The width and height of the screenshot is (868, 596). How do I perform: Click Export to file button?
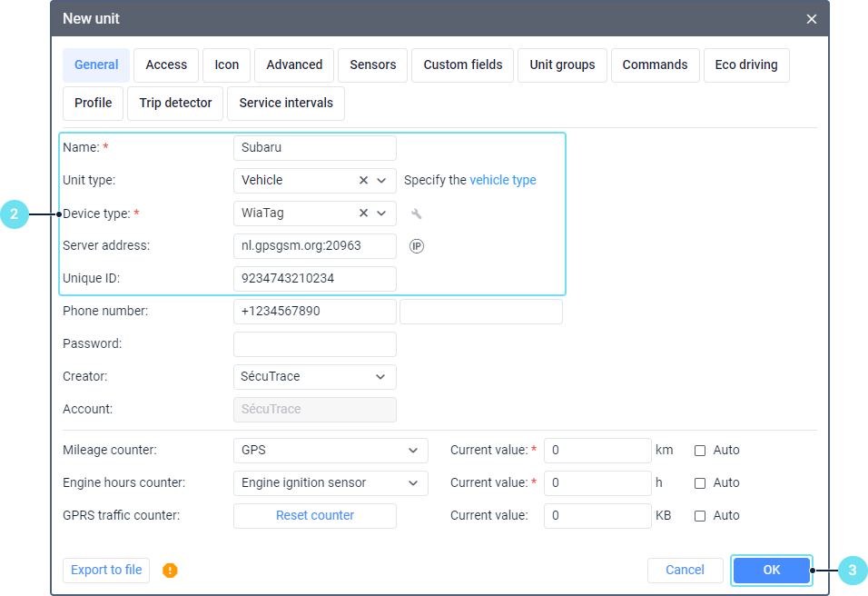tap(106, 570)
